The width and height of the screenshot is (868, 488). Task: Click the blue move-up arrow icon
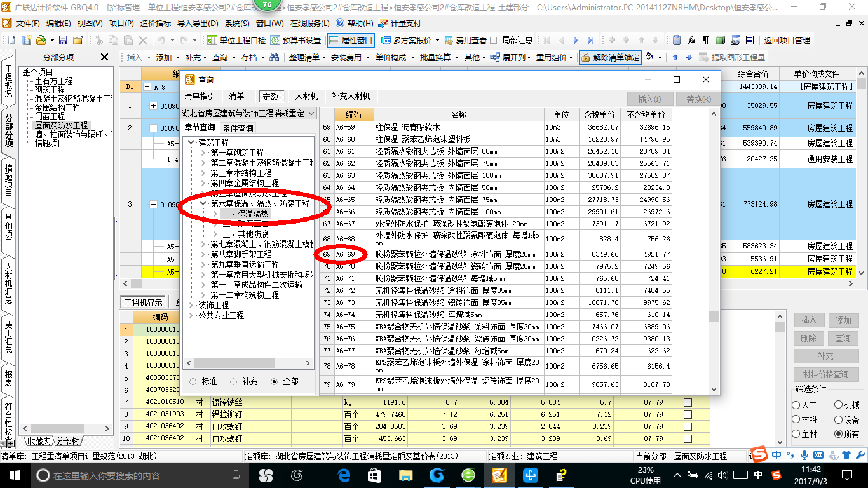675,57
